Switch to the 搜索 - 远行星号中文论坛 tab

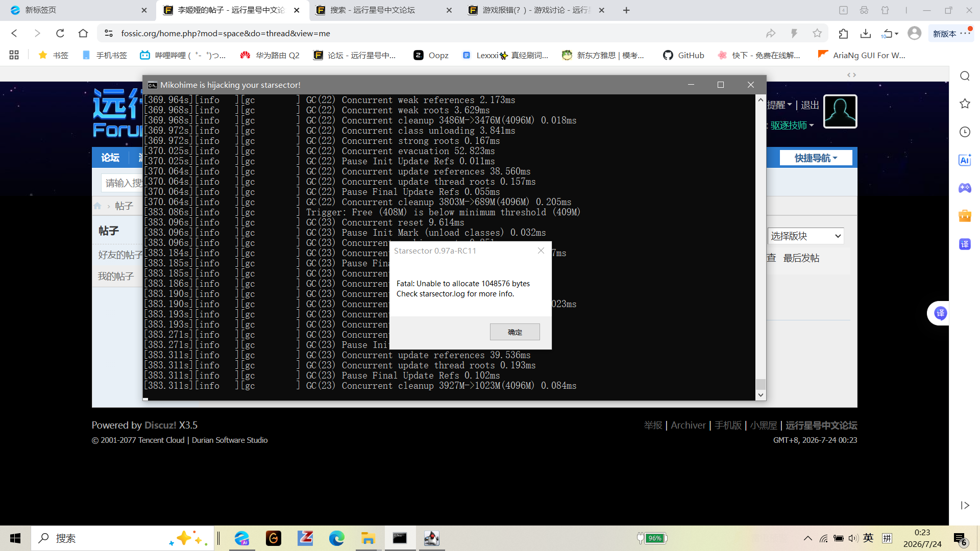click(x=373, y=10)
